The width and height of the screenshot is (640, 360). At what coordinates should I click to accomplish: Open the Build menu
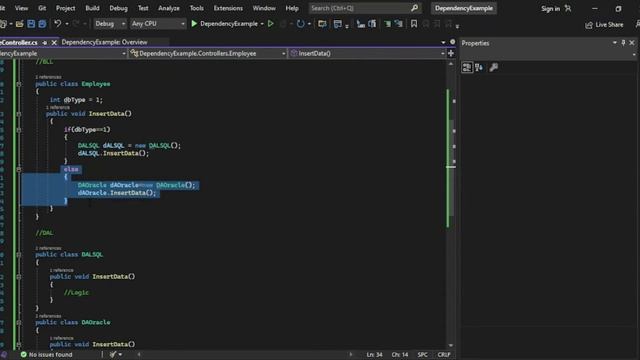pos(92,8)
